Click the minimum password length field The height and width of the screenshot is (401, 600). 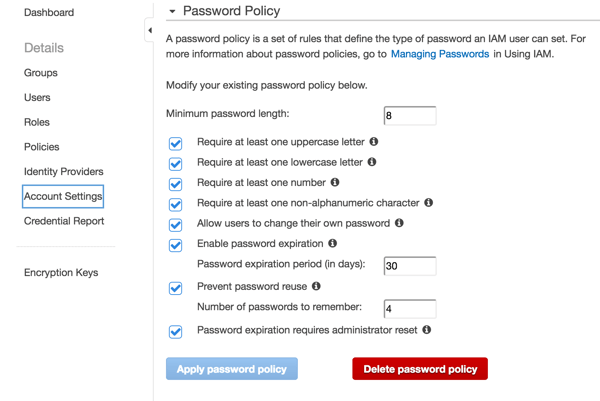tap(409, 115)
